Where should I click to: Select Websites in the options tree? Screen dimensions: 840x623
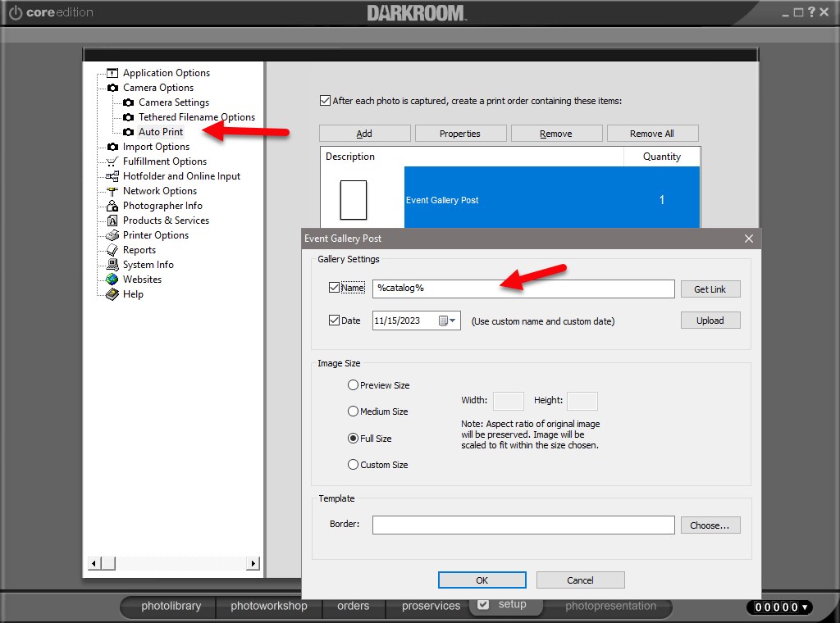142,280
